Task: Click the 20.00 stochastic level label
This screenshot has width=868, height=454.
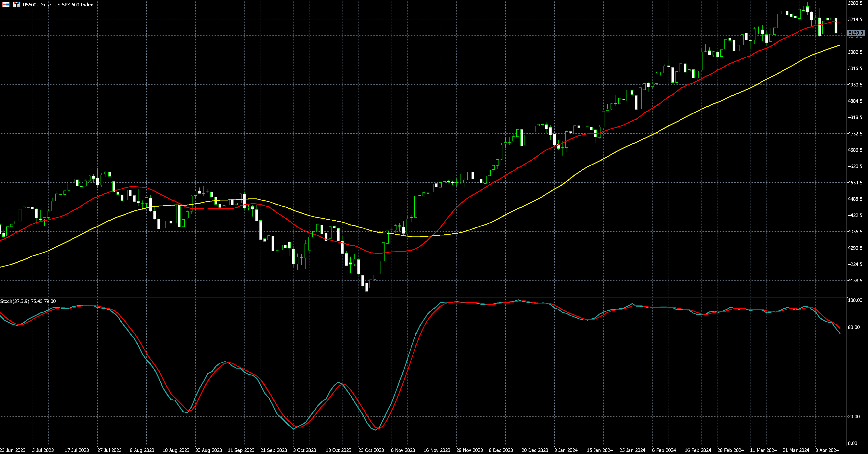Action: coord(853,417)
